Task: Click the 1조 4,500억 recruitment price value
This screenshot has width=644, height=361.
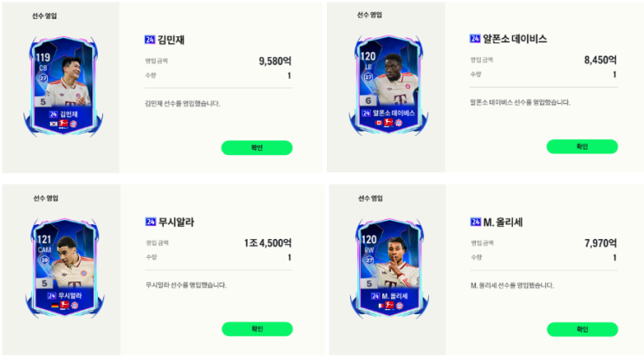Action: 268,243
